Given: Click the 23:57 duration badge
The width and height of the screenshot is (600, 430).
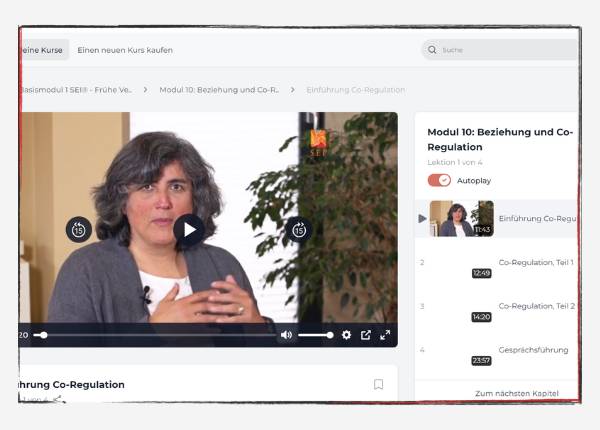Looking at the screenshot, I should [481, 360].
